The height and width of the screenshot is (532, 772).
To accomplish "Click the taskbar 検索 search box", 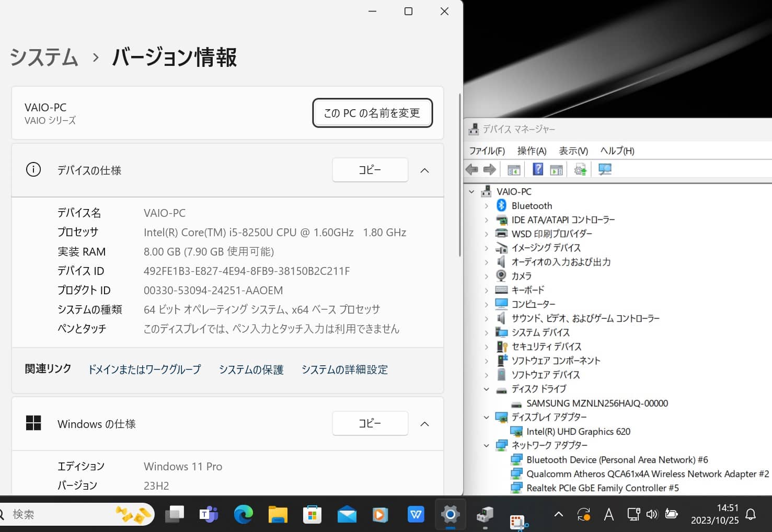I will pos(77,515).
